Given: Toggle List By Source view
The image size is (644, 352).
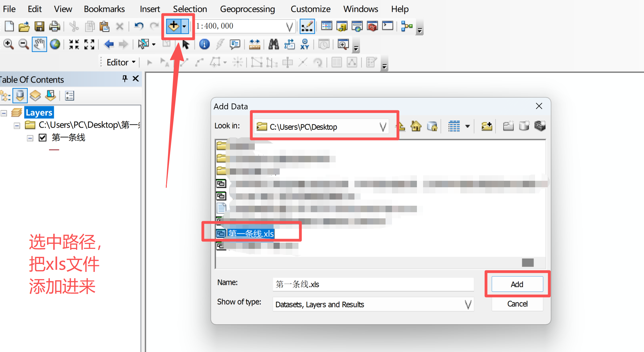Looking at the screenshot, I should (x=20, y=96).
